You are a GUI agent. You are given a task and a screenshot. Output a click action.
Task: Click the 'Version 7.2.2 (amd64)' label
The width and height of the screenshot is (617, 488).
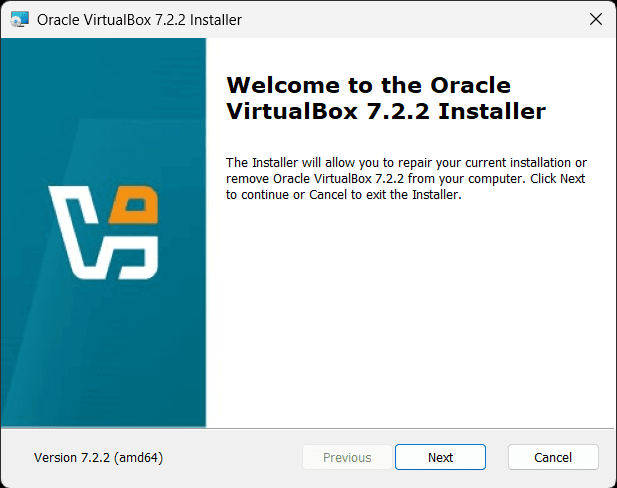tap(98, 457)
